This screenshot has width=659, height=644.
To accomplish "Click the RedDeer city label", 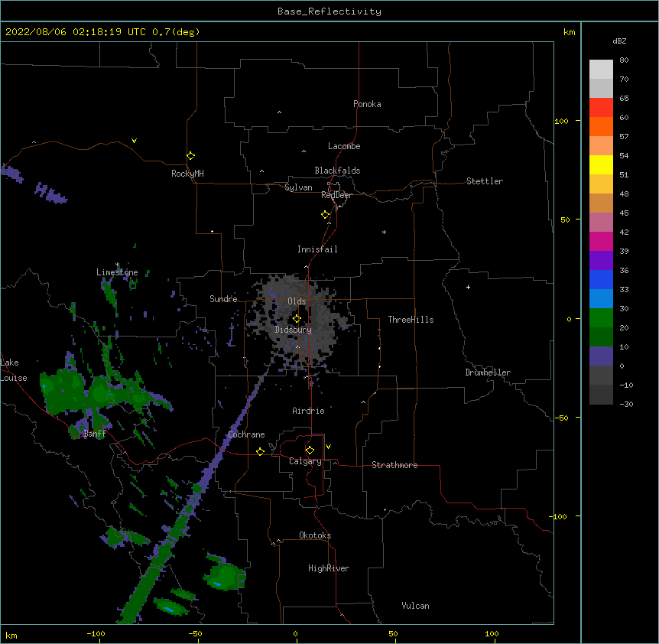I will [x=336, y=195].
